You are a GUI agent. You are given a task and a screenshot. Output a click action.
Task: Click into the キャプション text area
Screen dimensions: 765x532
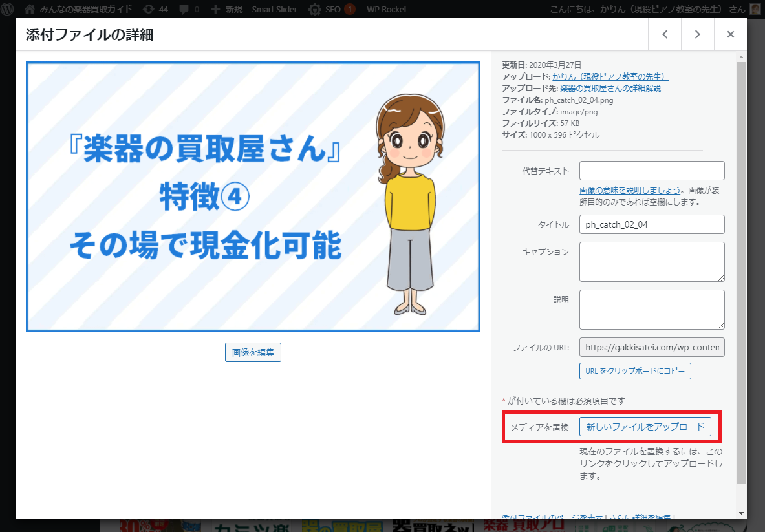click(652, 261)
